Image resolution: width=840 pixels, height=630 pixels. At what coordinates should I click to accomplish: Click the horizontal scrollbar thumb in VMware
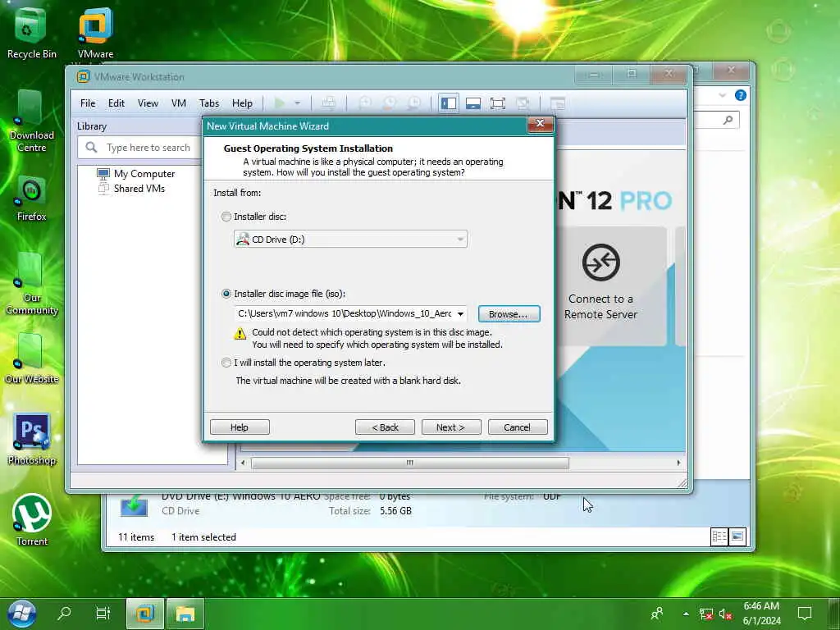point(410,463)
